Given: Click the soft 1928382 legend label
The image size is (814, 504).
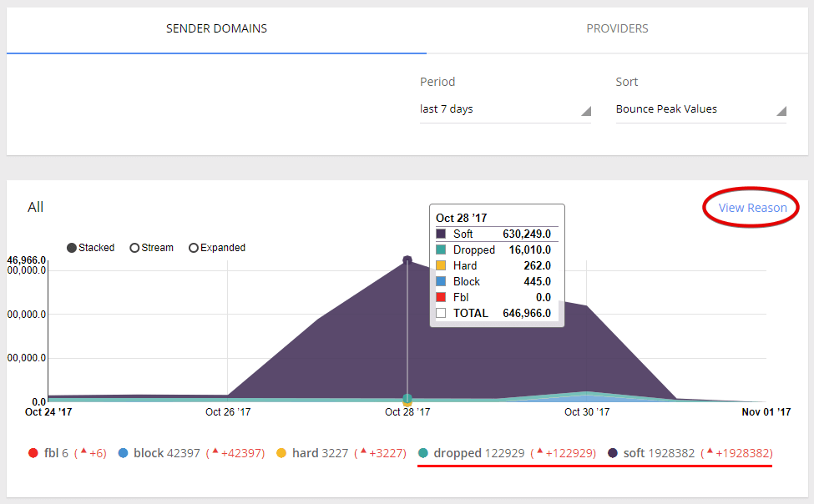Looking at the screenshot, I should [659, 453].
